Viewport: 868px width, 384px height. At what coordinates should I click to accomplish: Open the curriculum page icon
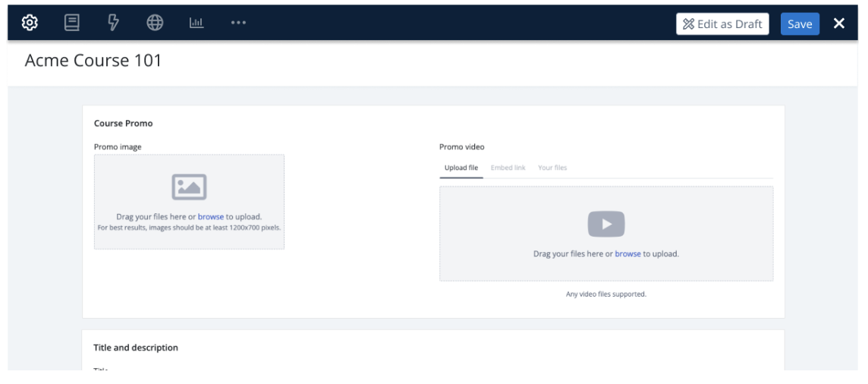tap(72, 23)
